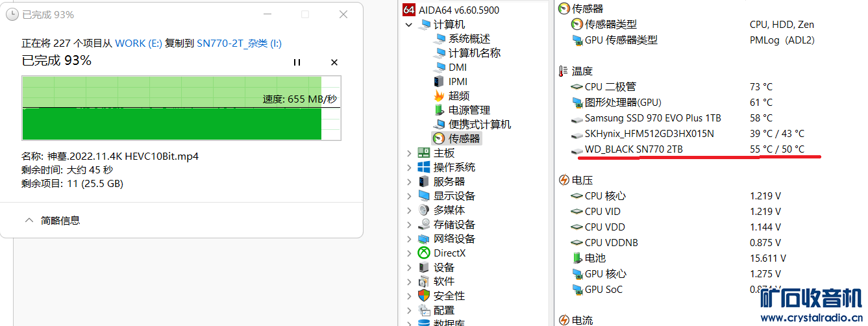Image resolution: width=868 pixels, height=326 pixels.
Task: Cancel the copy with the X button
Action: (x=334, y=62)
